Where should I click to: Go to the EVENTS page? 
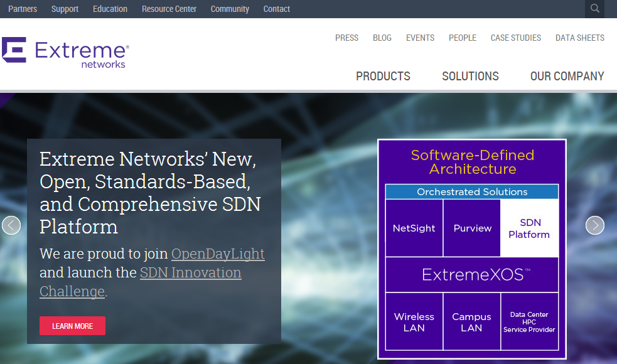coord(421,38)
